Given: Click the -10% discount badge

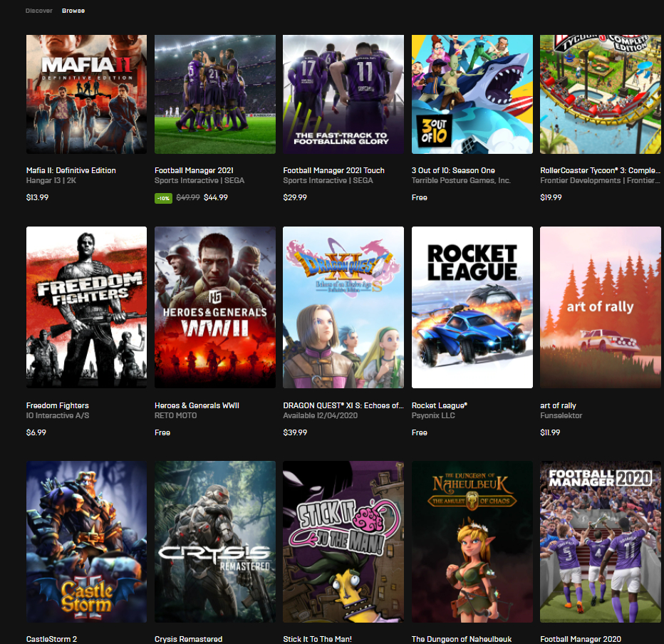Looking at the screenshot, I should 163,197.
